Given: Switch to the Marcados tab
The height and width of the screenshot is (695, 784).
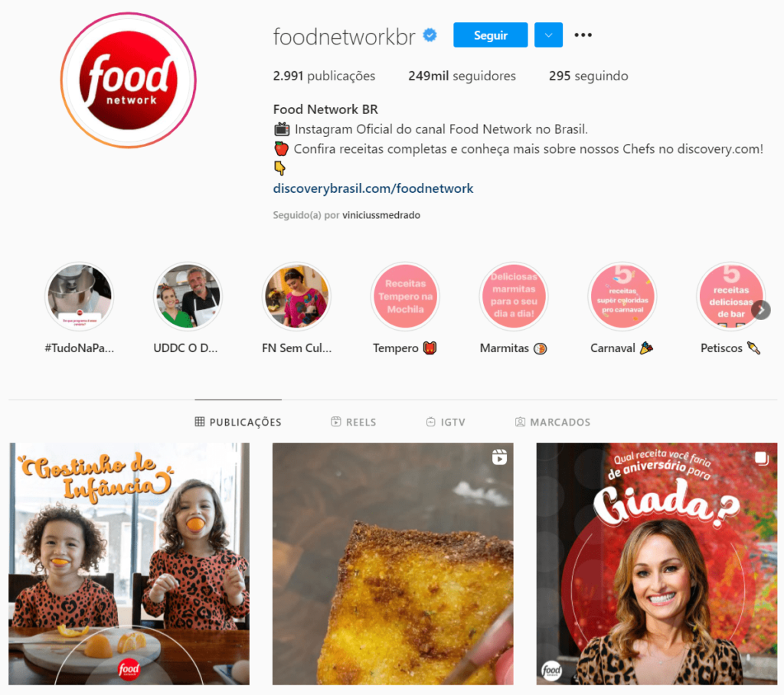Looking at the screenshot, I should point(553,422).
